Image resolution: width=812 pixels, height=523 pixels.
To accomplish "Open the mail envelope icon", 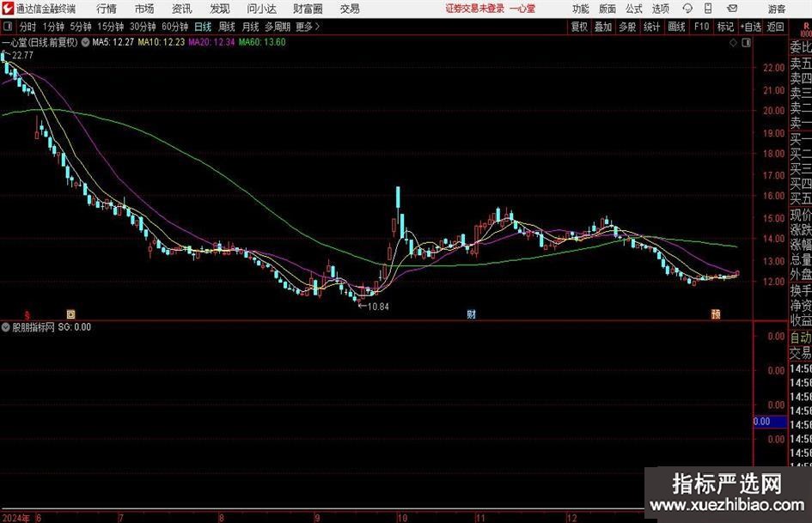I will 732,9.
